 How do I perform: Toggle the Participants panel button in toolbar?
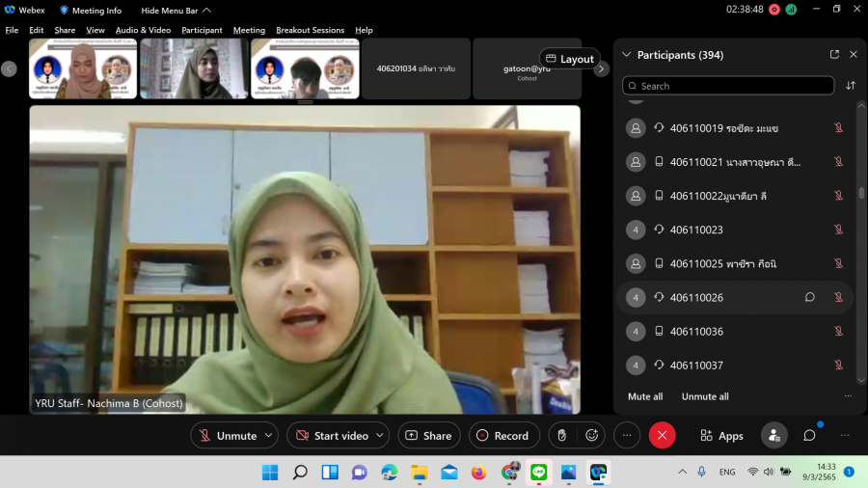773,435
